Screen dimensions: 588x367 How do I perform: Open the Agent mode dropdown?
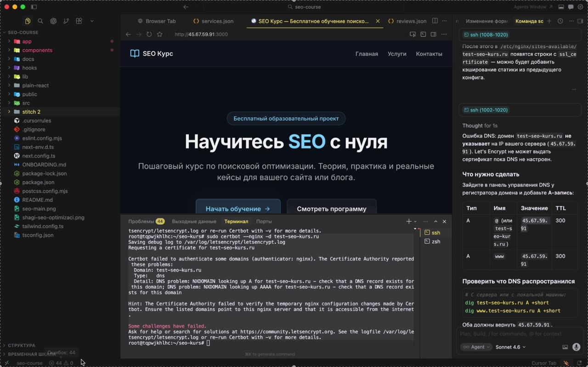(x=476, y=347)
